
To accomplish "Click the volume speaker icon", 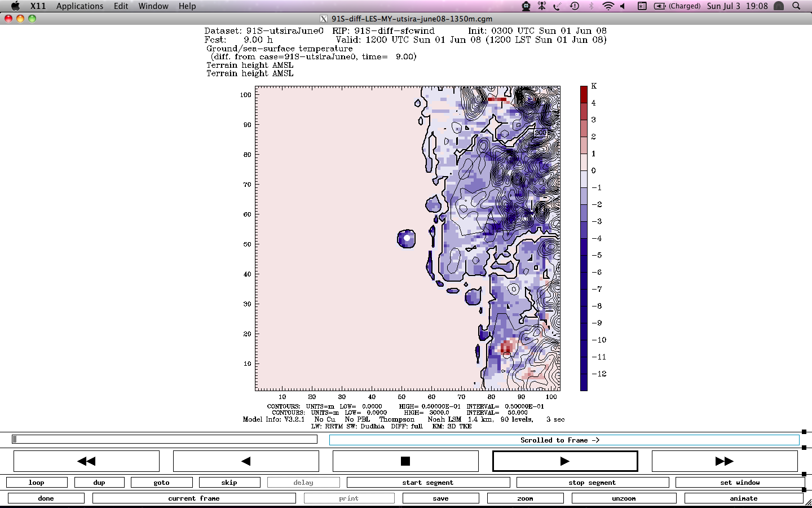I will tap(623, 6).
